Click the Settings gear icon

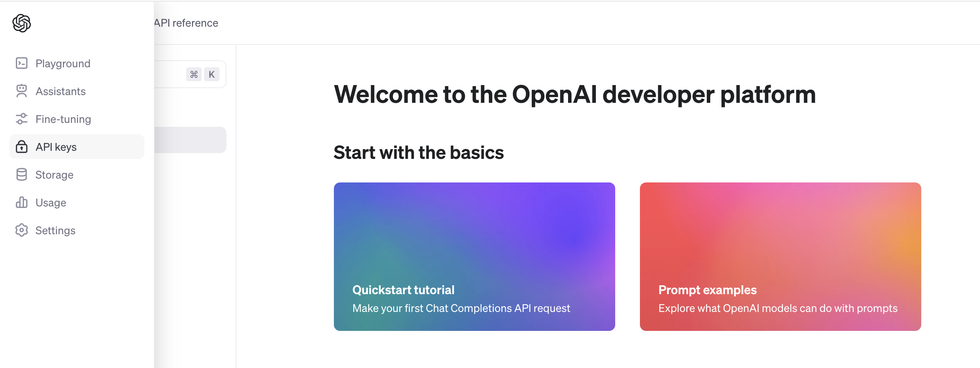[x=22, y=230]
